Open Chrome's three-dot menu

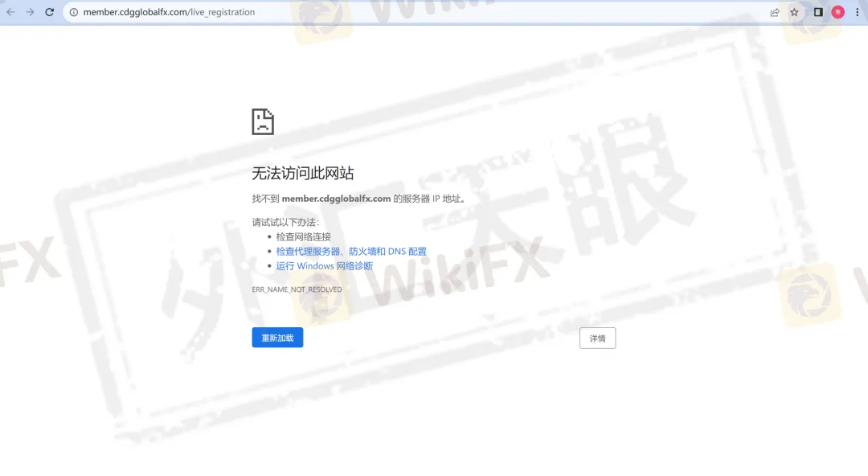(x=857, y=12)
